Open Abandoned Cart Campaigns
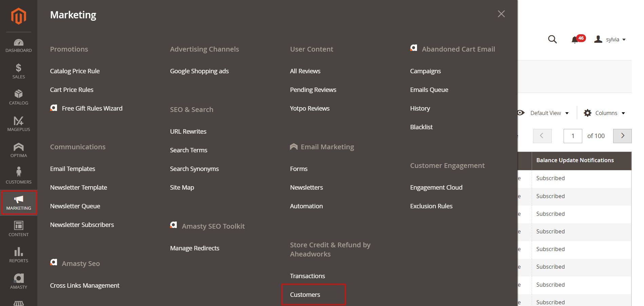The image size is (644, 306). pos(425,71)
